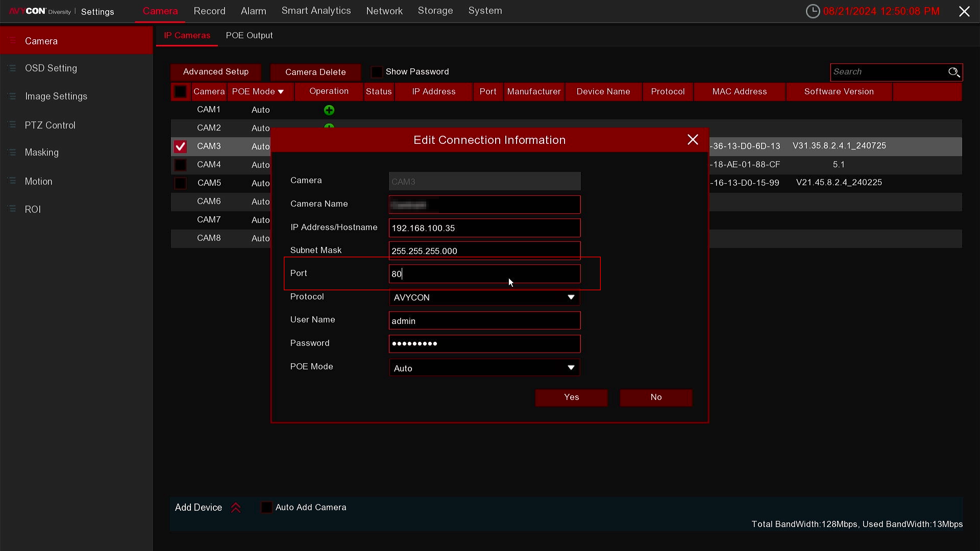
Task: Click the double chevron next to Add Device
Action: [236, 508]
